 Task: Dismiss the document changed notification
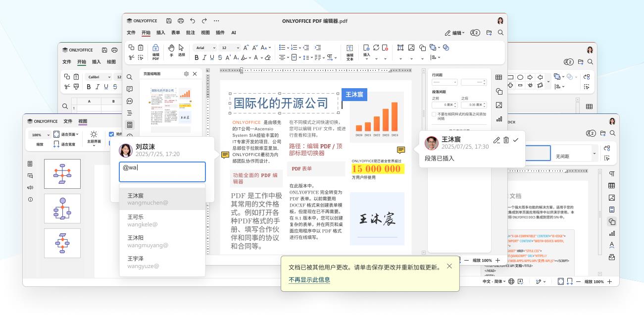click(x=449, y=266)
